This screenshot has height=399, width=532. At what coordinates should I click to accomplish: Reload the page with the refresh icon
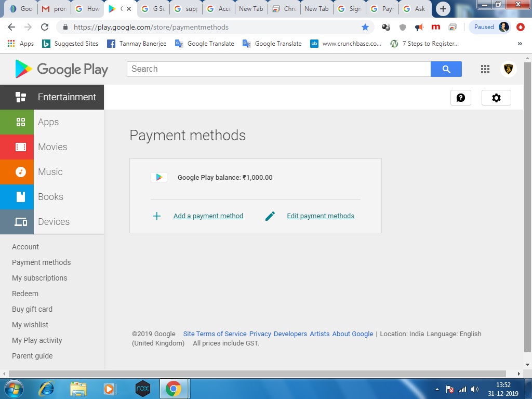coord(45,27)
